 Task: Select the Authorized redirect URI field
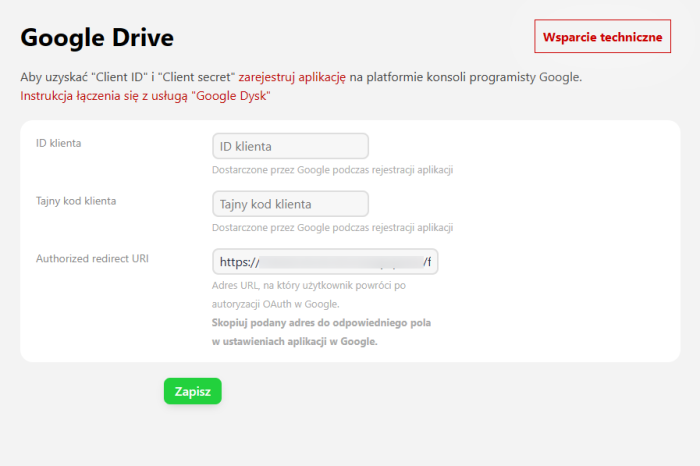tap(325, 262)
